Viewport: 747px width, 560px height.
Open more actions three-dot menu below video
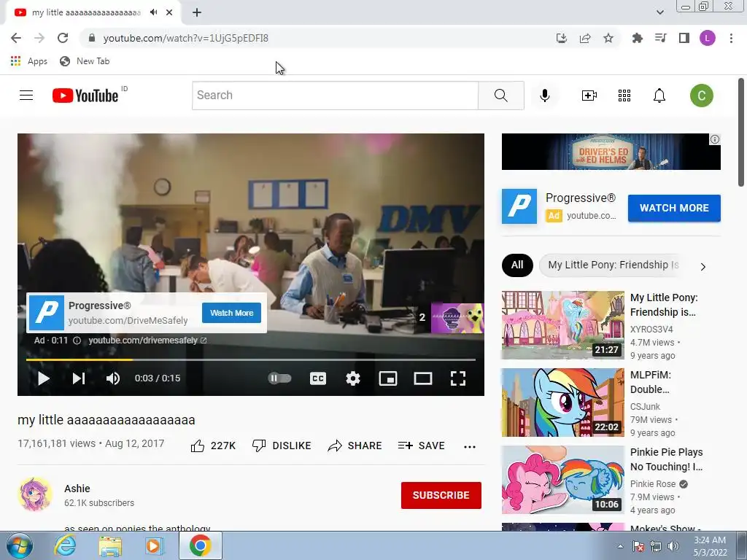click(469, 447)
